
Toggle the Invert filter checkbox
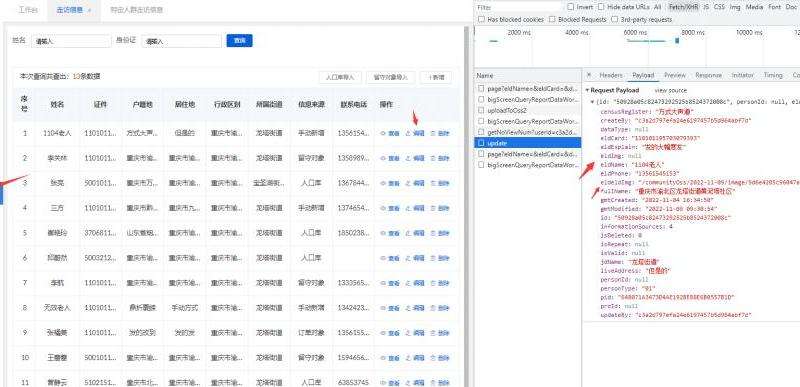point(570,7)
